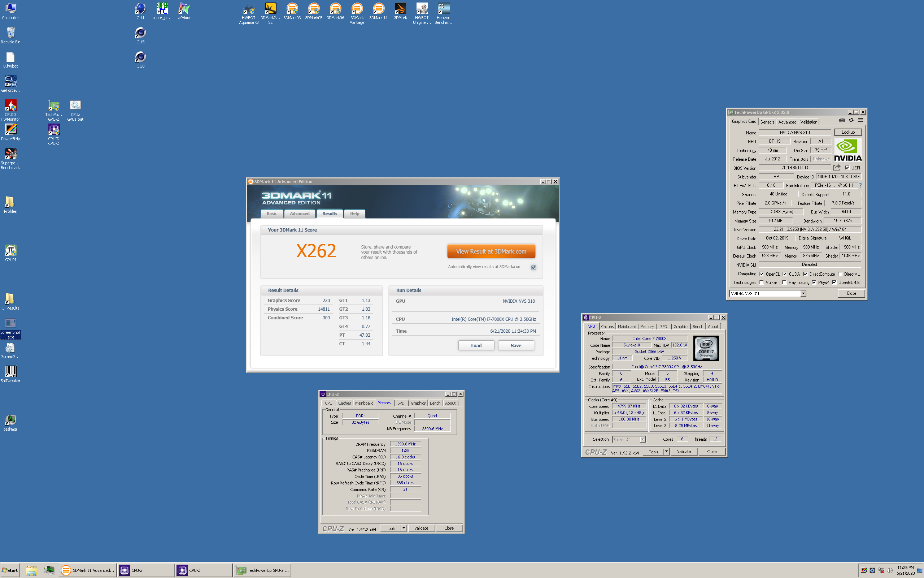Image resolution: width=924 pixels, height=578 pixels.
Task: Launch the super_pi desktop shortcut
Action: coord(162,12)
